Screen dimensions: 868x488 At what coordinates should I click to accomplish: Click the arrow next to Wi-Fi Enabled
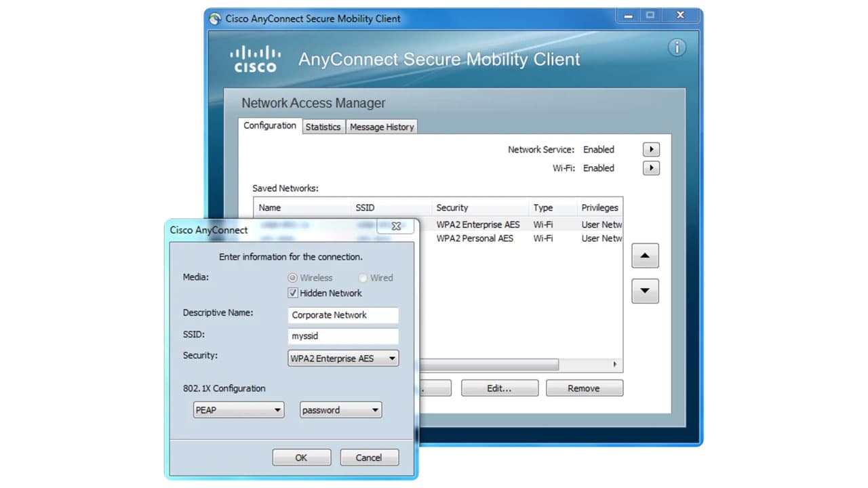pos(650,167)
